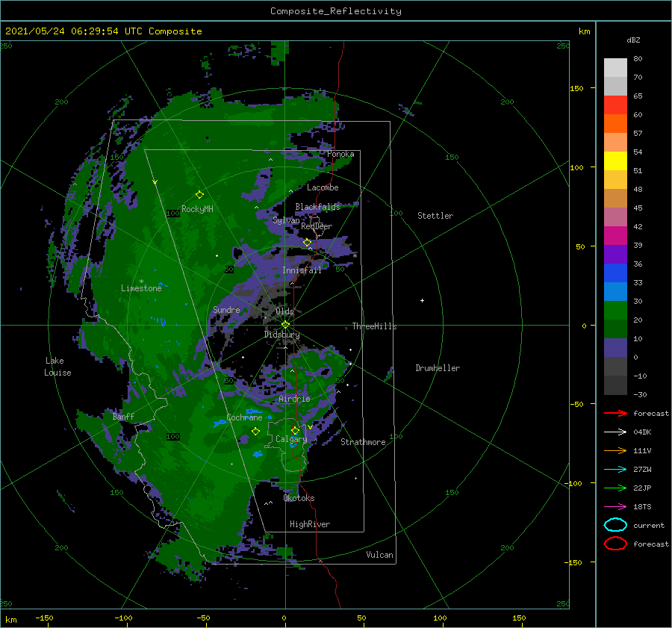The image size is (672, 628).
Task: Click the Lacombe label
Action: pos(323,187)
